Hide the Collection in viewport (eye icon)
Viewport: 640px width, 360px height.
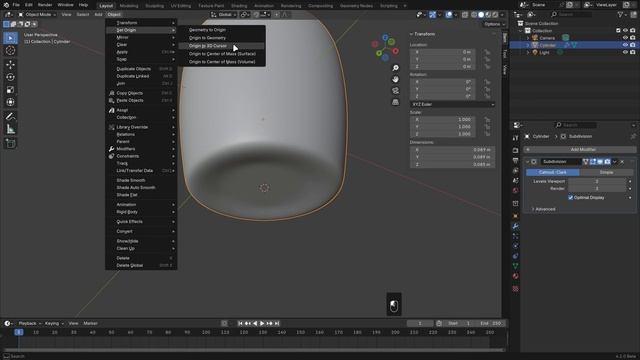pos(625,31)
